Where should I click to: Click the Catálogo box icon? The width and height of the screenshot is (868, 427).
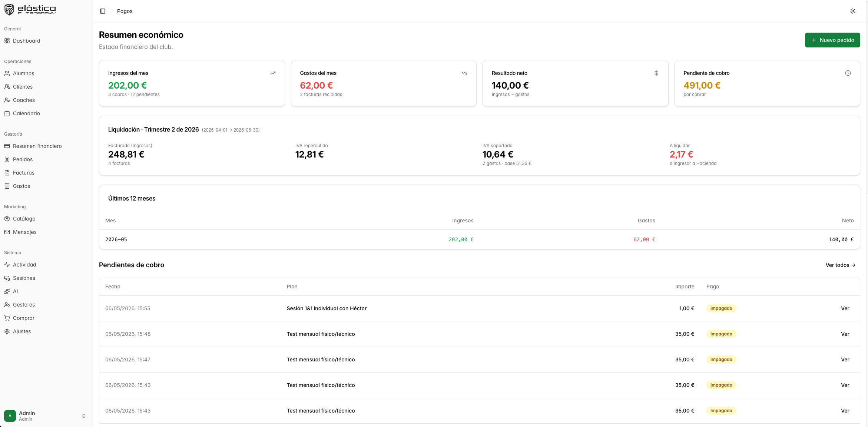[7, 219]
